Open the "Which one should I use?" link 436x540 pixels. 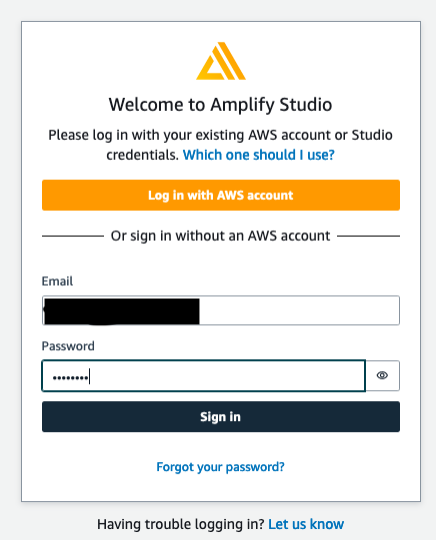[x=259, y=155]
